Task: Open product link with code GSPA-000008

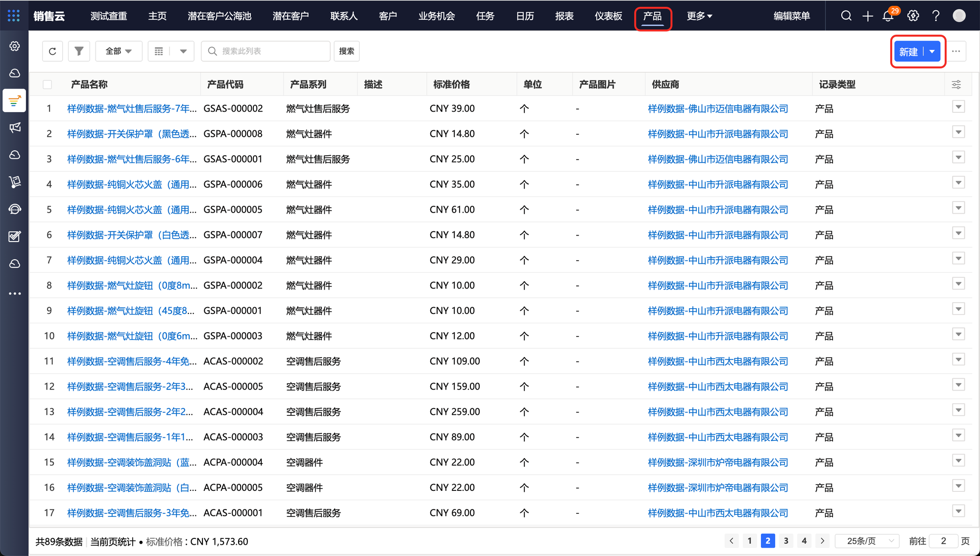Action: [131, 134]
